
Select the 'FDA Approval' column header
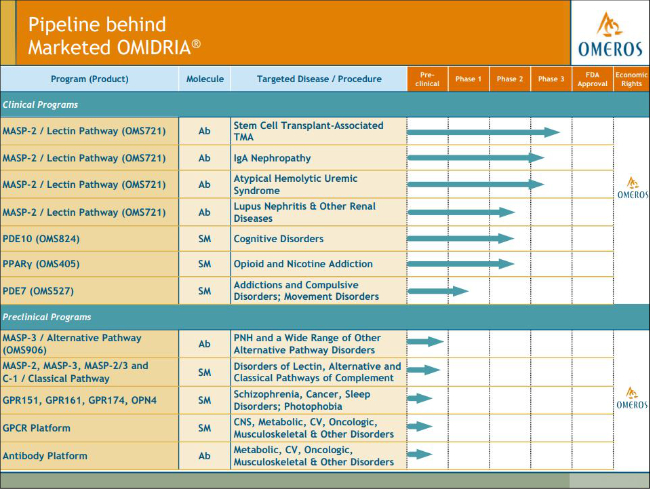pyautogui.click(x=592, y=79)
